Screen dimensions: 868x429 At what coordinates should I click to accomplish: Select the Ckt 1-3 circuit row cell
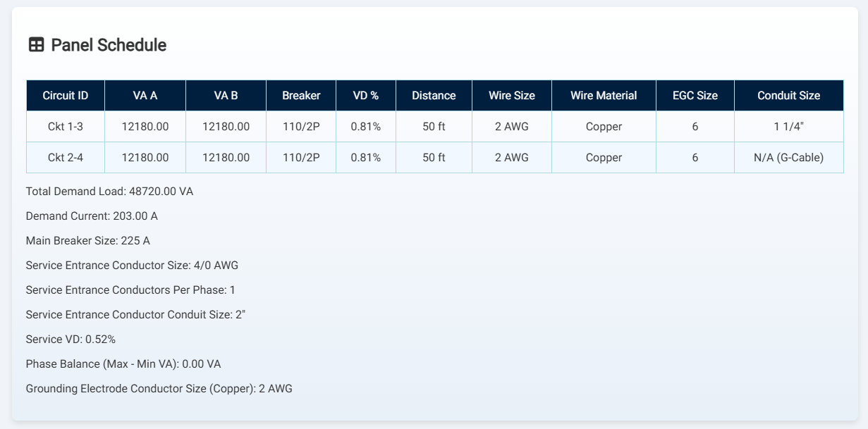(66, 127)
